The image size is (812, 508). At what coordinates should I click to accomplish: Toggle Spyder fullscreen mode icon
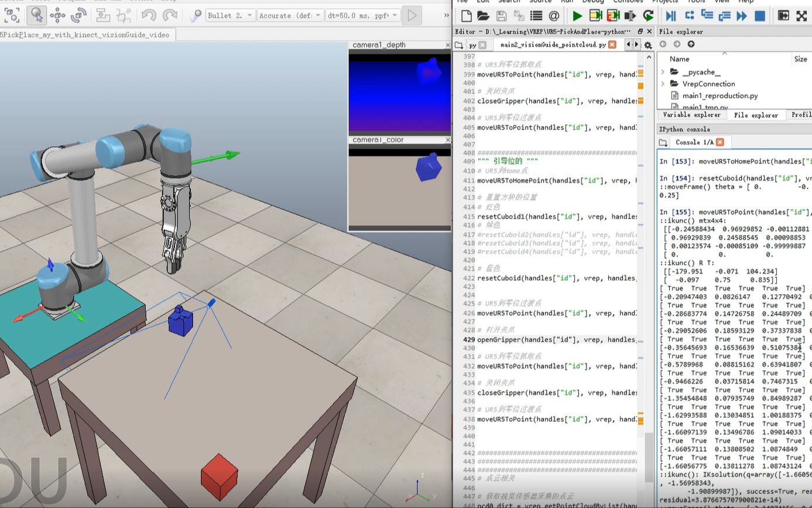coord(801,16)
